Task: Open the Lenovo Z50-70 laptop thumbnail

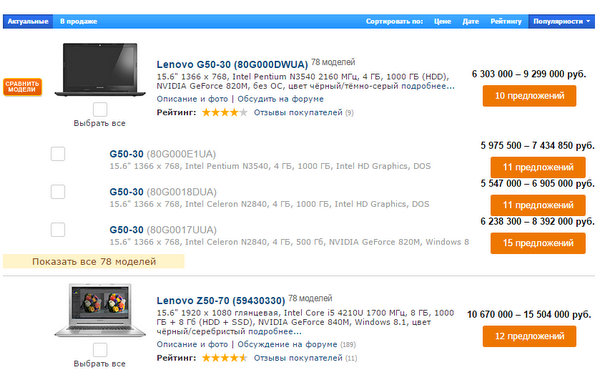Action: pyautogui.click(x=100, y=310)
